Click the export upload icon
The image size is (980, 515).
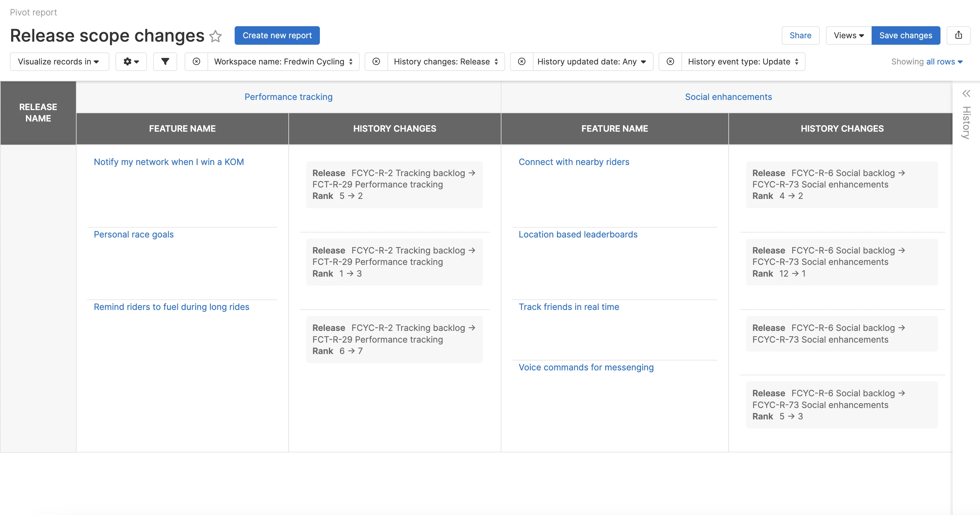958,35
